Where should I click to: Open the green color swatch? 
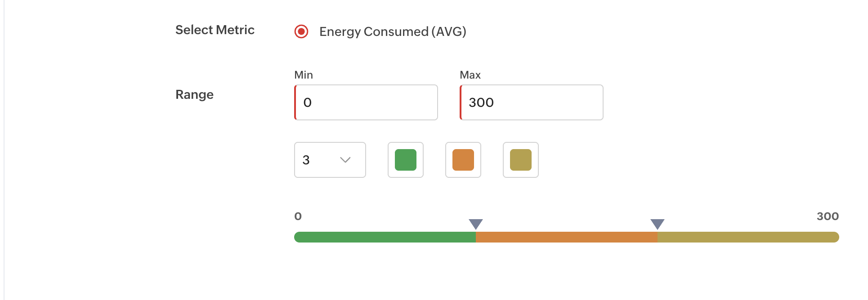tap(406, 160)
